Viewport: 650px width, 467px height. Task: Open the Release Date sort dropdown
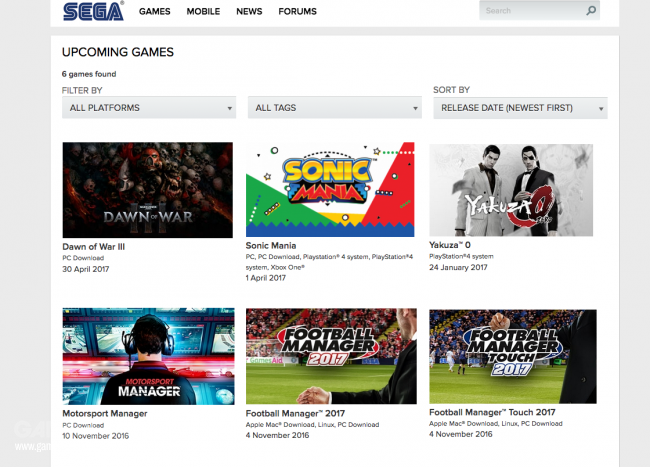click(x=520, y=108)
